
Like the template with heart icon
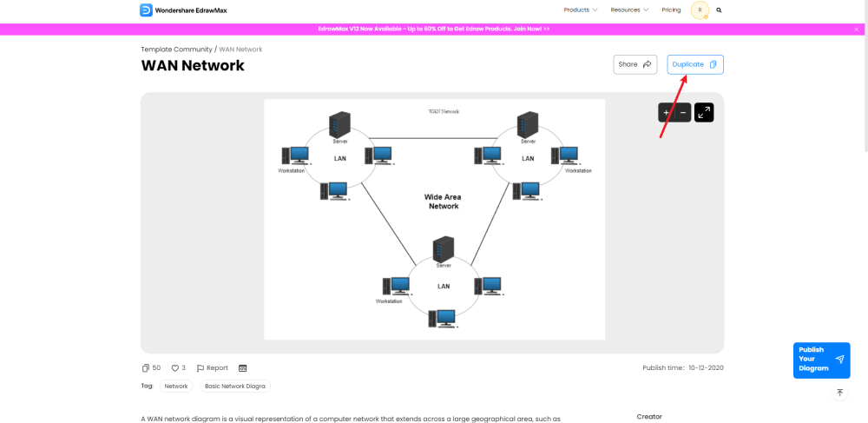(175, 368)
